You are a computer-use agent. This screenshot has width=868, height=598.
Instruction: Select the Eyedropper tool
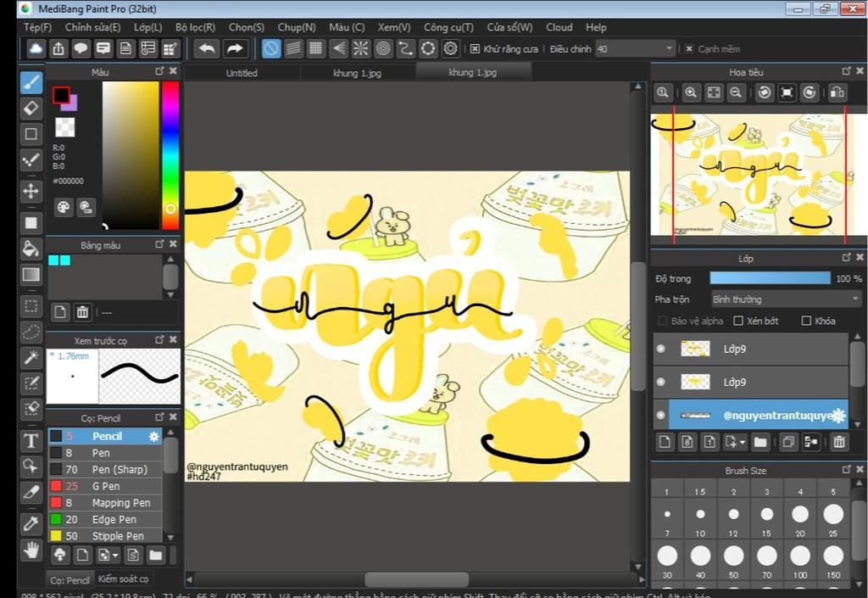(31, 523)
